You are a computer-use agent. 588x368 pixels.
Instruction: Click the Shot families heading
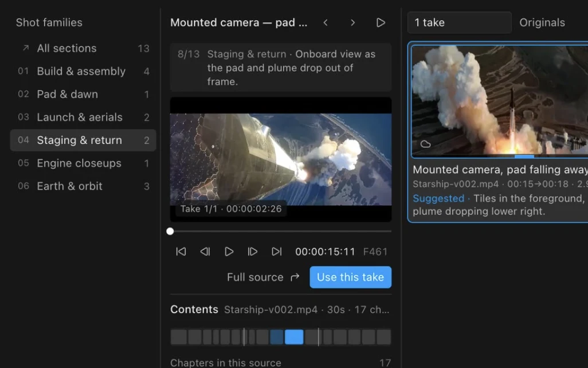coord(49,22)
